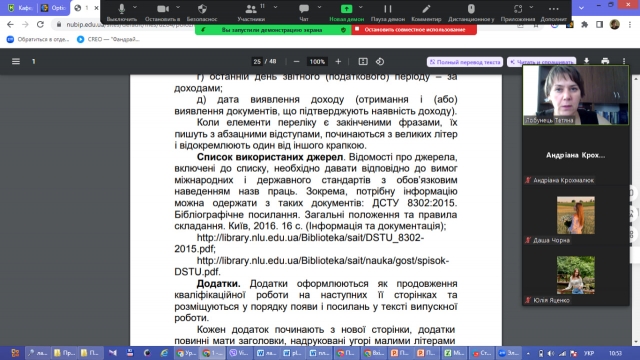Download the PDF document
Screen dimensions: 640x360
587,61
